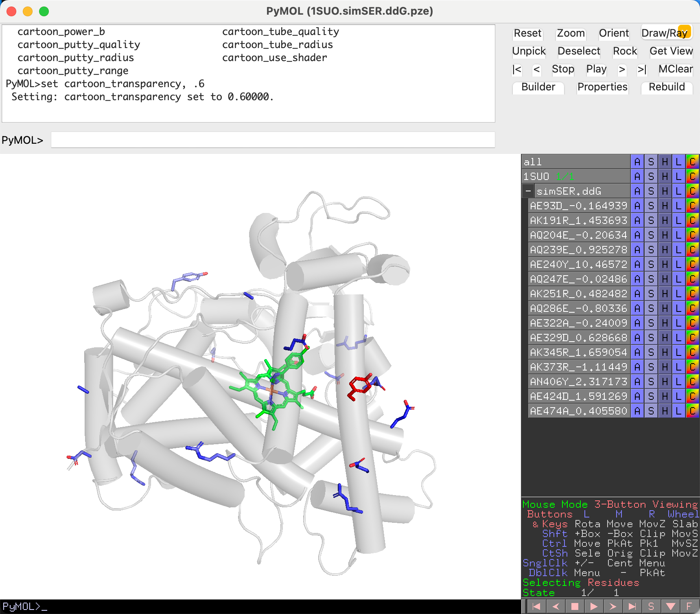Screen dimensions: 700x614
Task: Open the Hide menu for AE240Y_10.46572
Action: coord(665,264)
